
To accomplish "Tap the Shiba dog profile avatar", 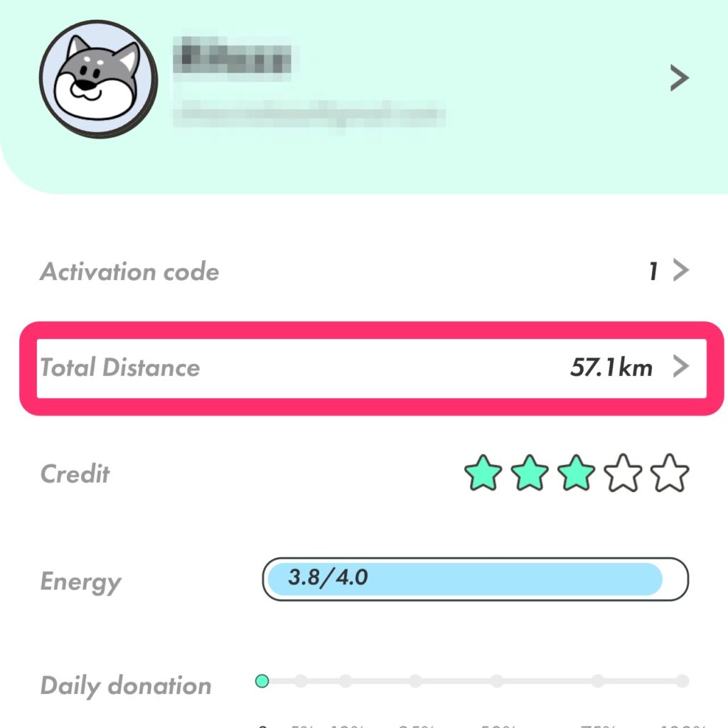I will 99,79.
